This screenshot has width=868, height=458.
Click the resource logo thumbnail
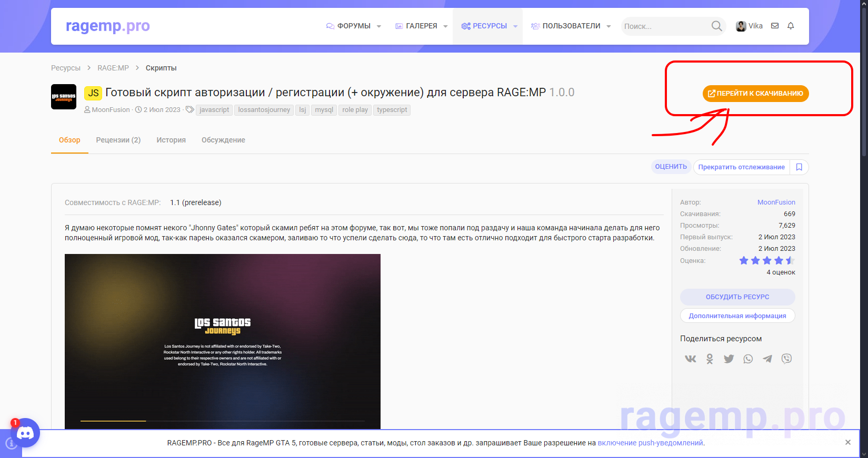(x=64, y=97)
